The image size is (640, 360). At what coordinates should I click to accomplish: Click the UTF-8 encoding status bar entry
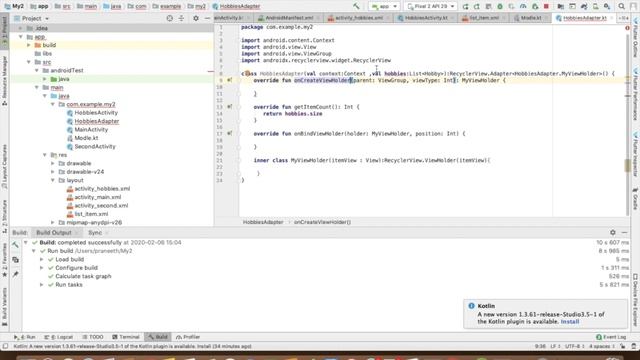click(x=574, y=346)
